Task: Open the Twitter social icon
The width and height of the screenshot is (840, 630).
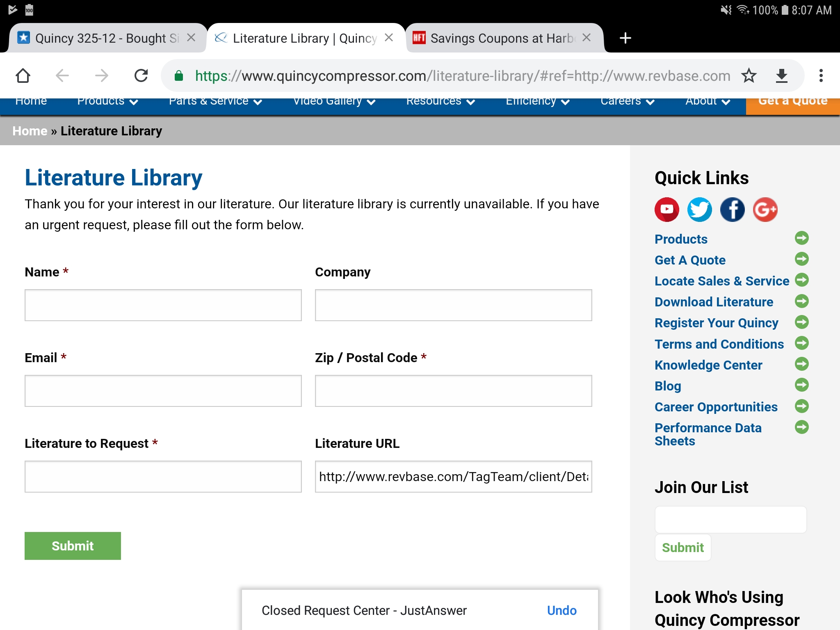Action: coord(700,209)
